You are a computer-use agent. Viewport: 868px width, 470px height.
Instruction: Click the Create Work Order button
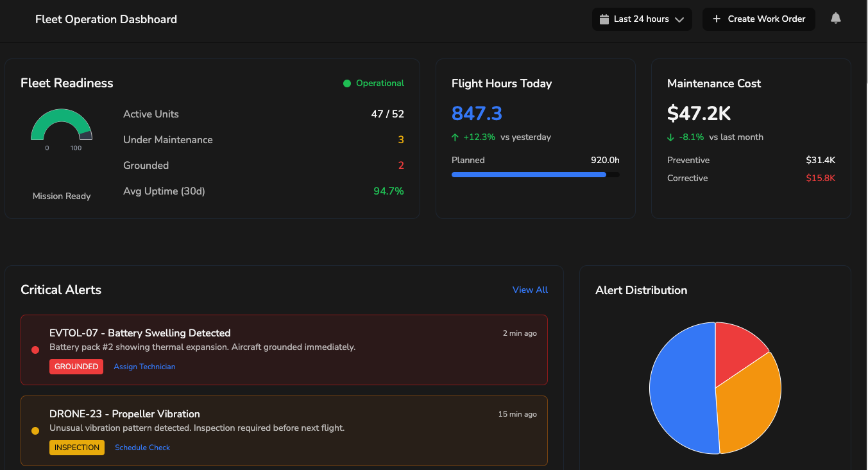(x=758, y=19)
